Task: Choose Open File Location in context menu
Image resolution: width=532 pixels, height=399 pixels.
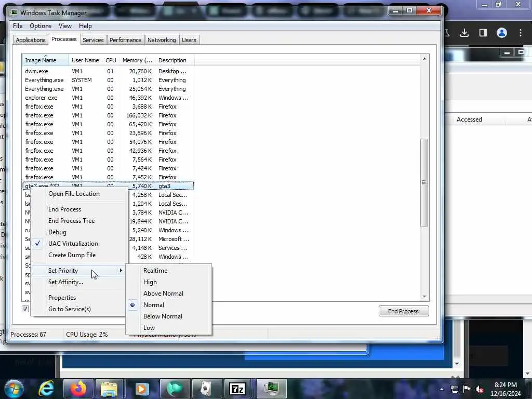Action: [x=74, y=194]
